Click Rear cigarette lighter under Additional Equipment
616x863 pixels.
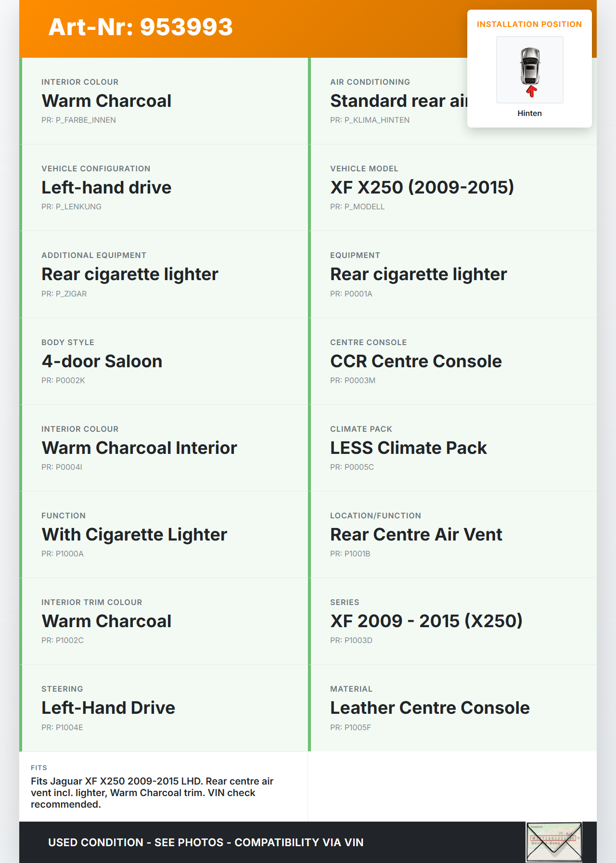[130, 274]
